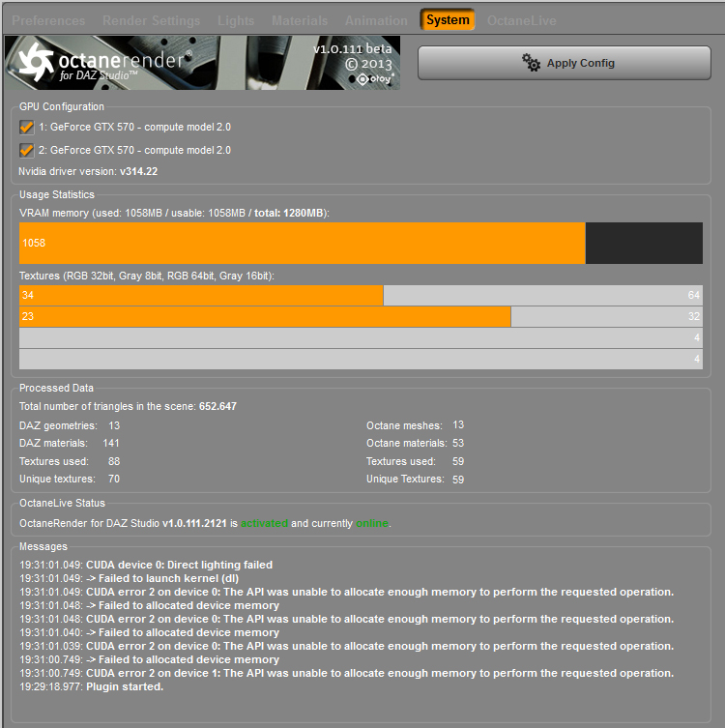Uncheck GPU 2 GeForce GTX 570
Screen dimensions: 725x728
click(26, 150)
